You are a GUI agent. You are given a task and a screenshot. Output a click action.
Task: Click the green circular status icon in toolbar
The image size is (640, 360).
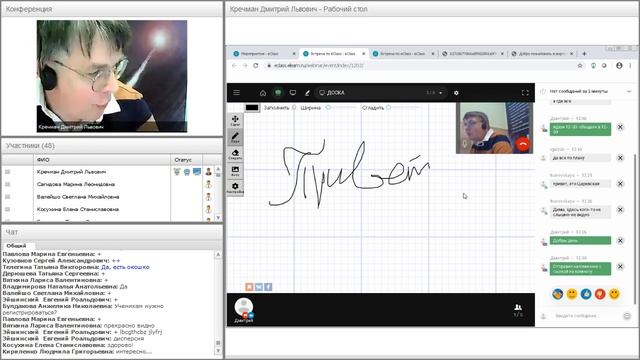pyautogui.click(x=278, y=93)
